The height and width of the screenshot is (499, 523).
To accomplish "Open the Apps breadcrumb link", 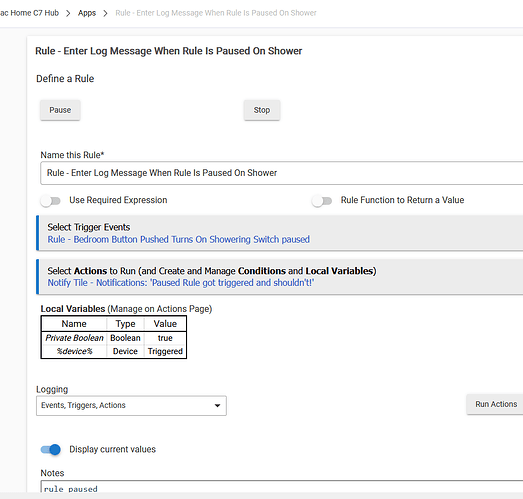I will coord(87,13).
